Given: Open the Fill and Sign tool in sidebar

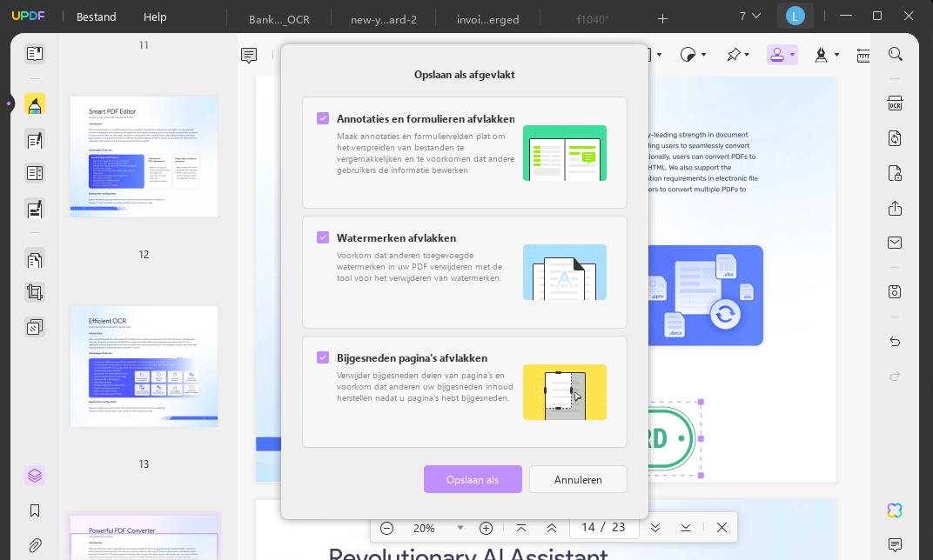Looking at the screenshot, I should coord(35,209).
